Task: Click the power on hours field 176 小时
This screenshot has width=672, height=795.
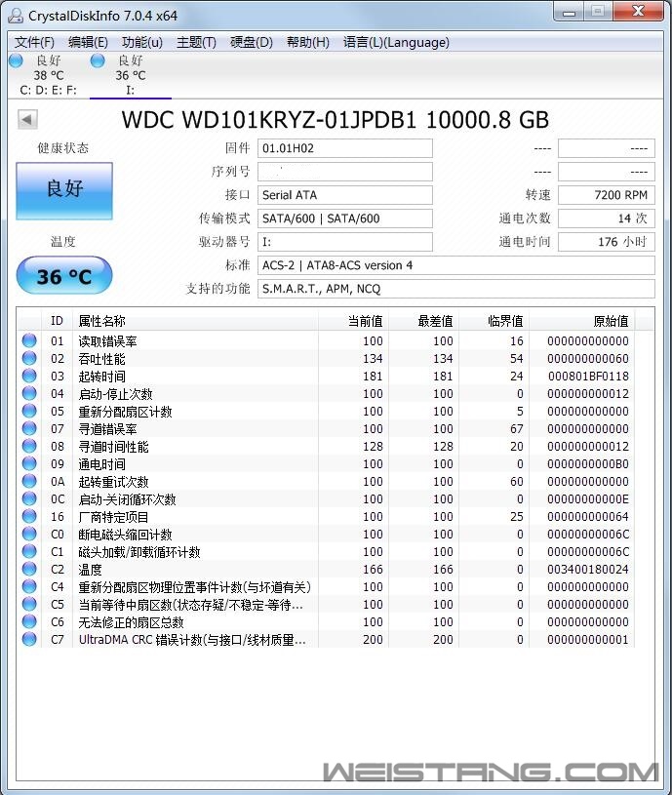Action: pos(607,241)
